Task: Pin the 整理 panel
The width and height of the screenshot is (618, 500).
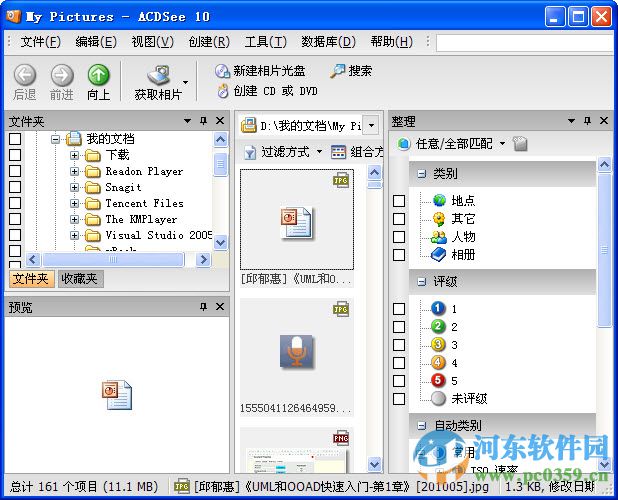Action: click(587, 121)
